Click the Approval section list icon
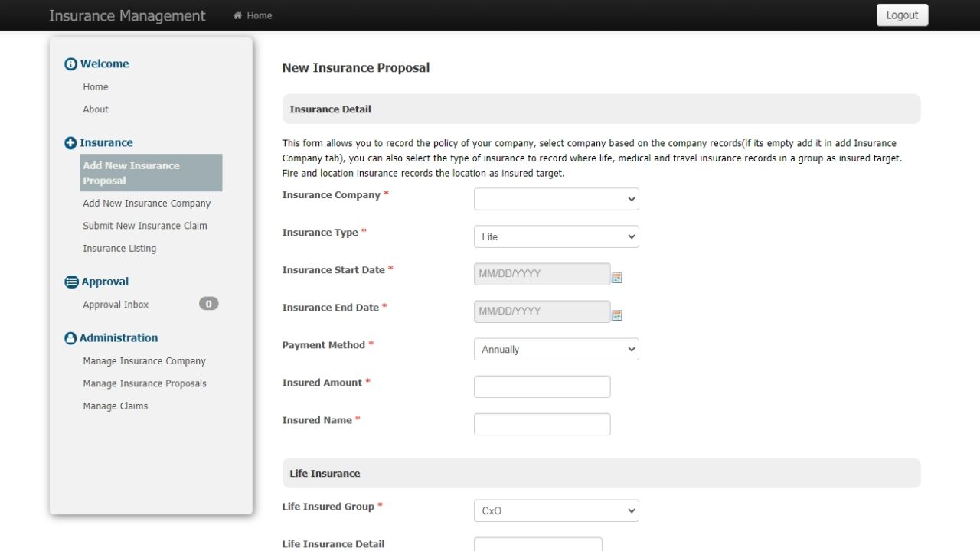 [x=71, y=282]
